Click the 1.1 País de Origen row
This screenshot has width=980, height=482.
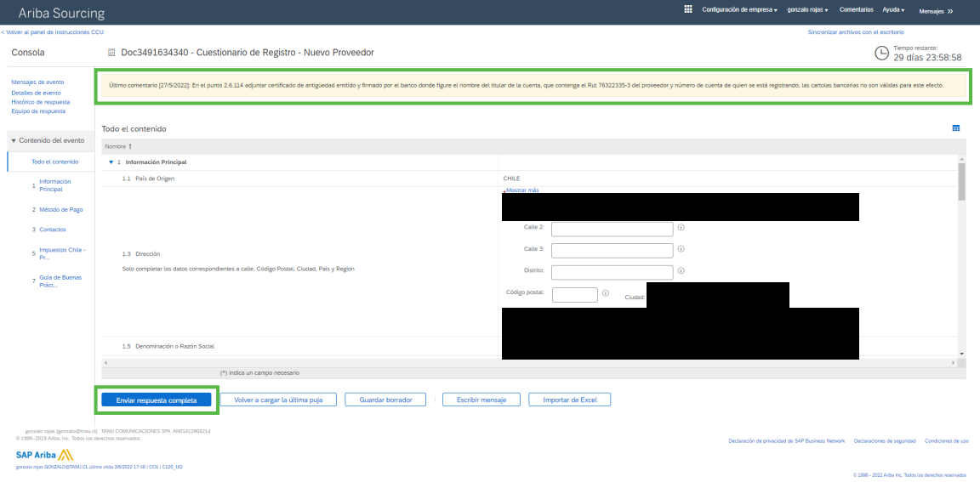click(x=529, y=179)
